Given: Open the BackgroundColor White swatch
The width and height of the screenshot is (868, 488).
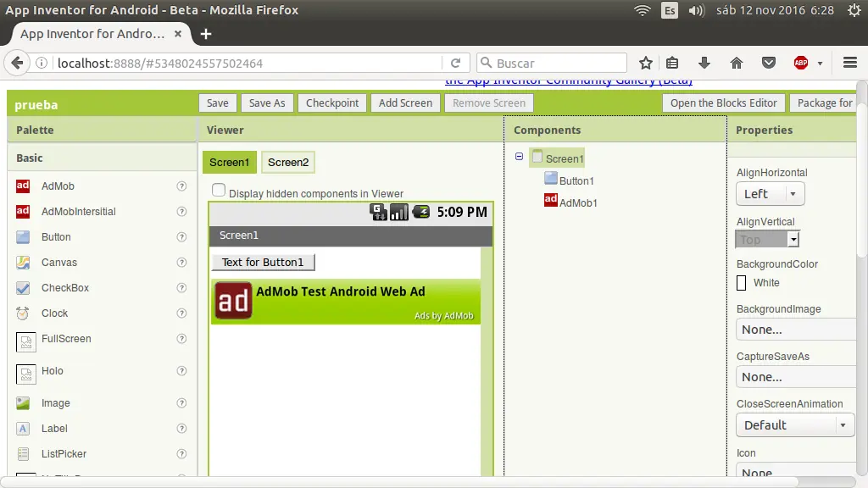Looking at the screenshot, I should (741, 283).
